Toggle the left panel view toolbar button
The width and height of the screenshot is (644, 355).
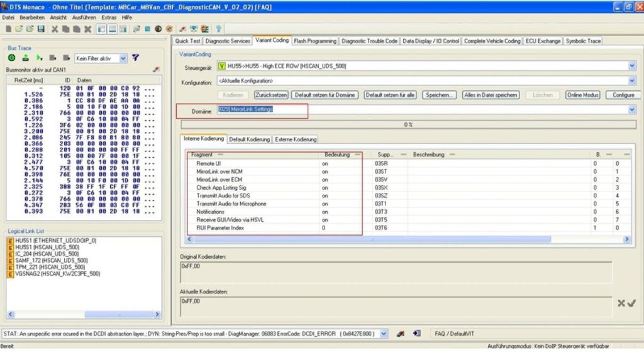point(101,29)
